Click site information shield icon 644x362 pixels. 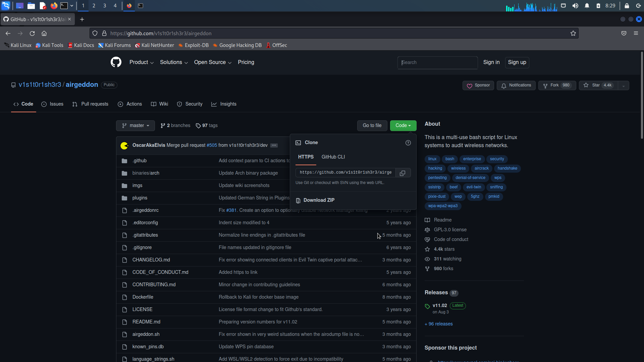tap(95, 33)
